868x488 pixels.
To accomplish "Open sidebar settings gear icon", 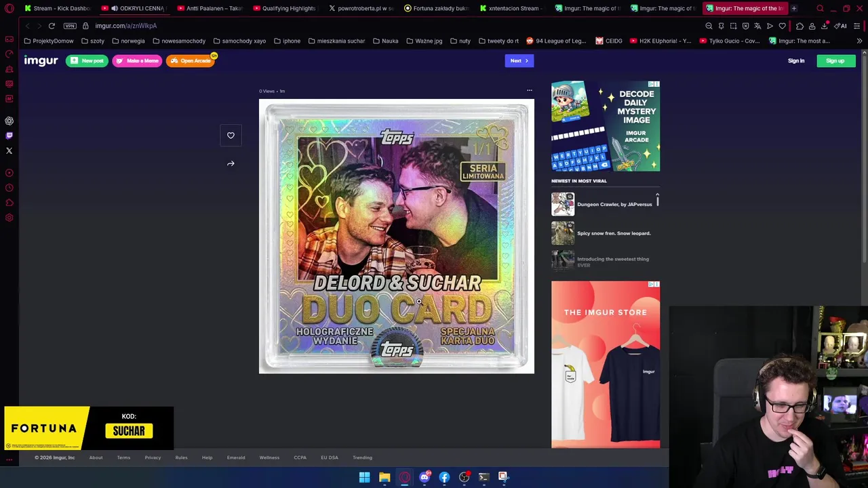I will click(x=9, y=218).
